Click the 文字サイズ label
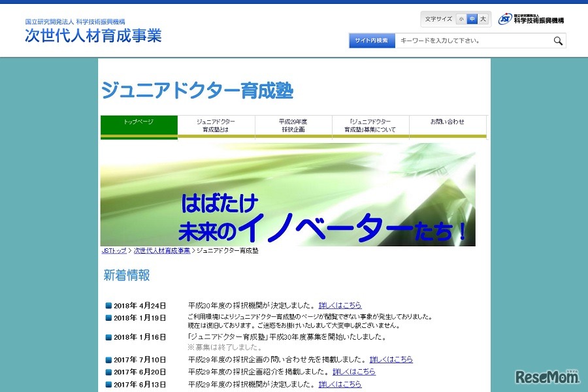Screen dimensions: 588x392 point(438,19)
